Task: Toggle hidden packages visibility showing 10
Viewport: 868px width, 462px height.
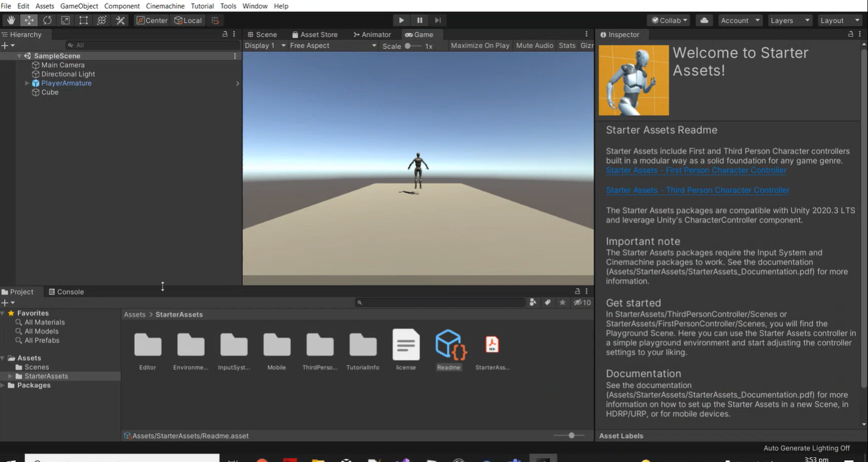Action: point(582,302)
